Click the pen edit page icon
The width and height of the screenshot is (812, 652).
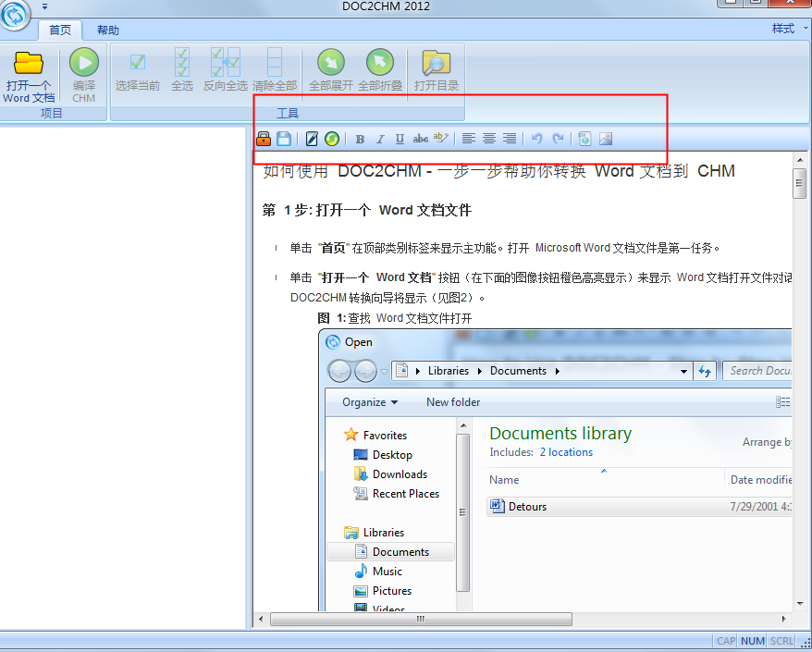pyautogui.click(x=312, y=139)
